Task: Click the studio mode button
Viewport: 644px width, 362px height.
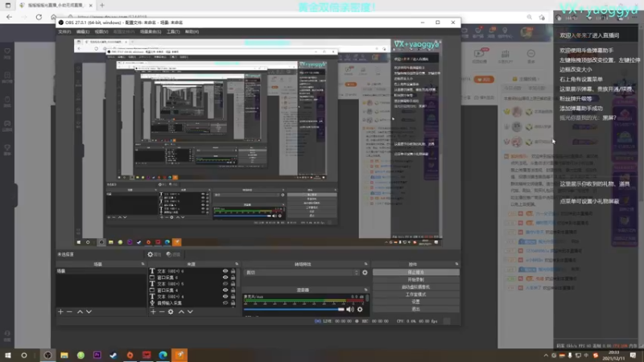Action: tap(415, 294)
